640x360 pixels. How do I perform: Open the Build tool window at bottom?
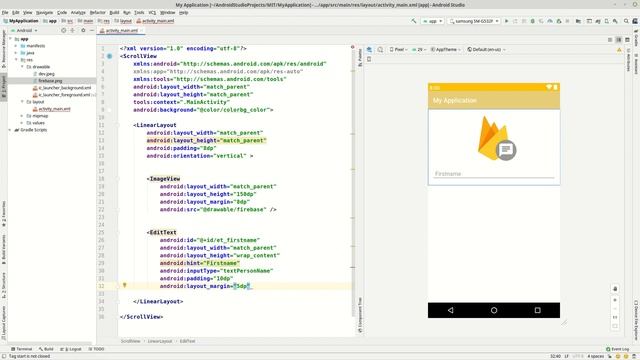coord(46,349)
